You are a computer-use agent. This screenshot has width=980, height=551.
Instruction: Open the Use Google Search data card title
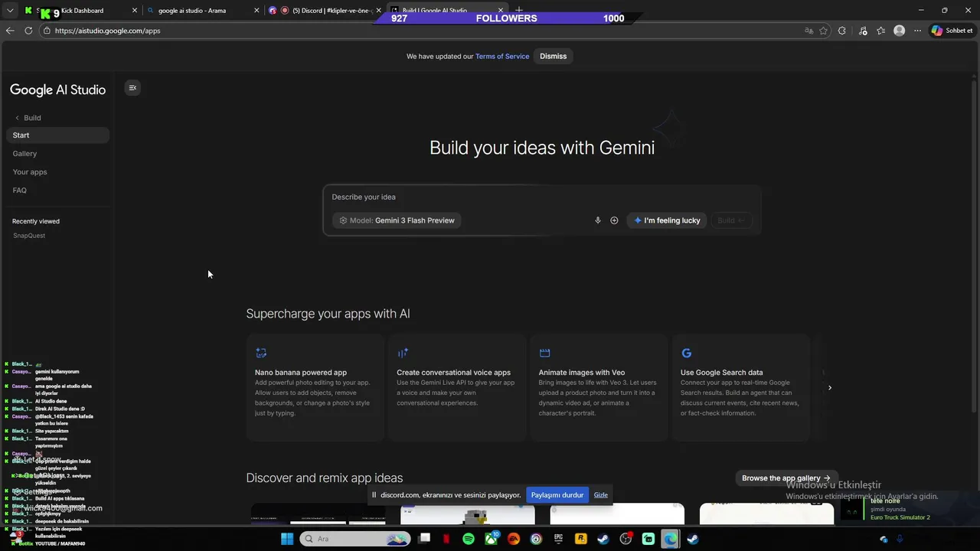click(722, 373)
